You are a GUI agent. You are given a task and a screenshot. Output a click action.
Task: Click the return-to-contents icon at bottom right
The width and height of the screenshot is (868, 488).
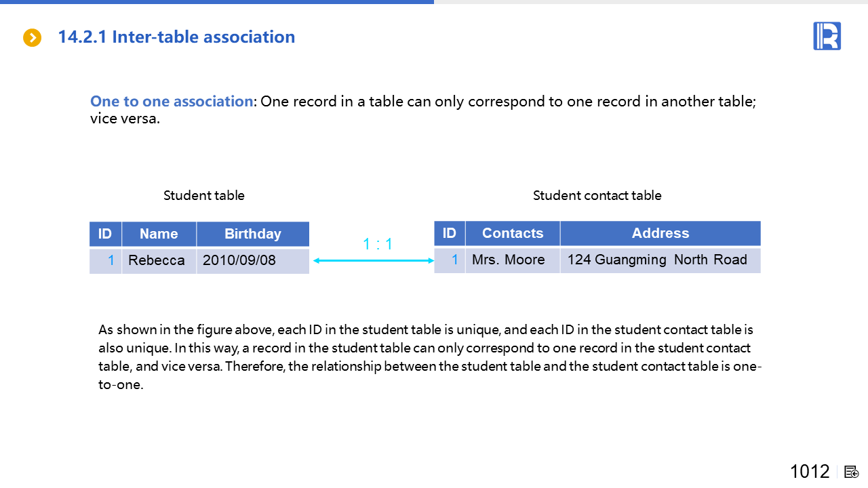(852, 472)
